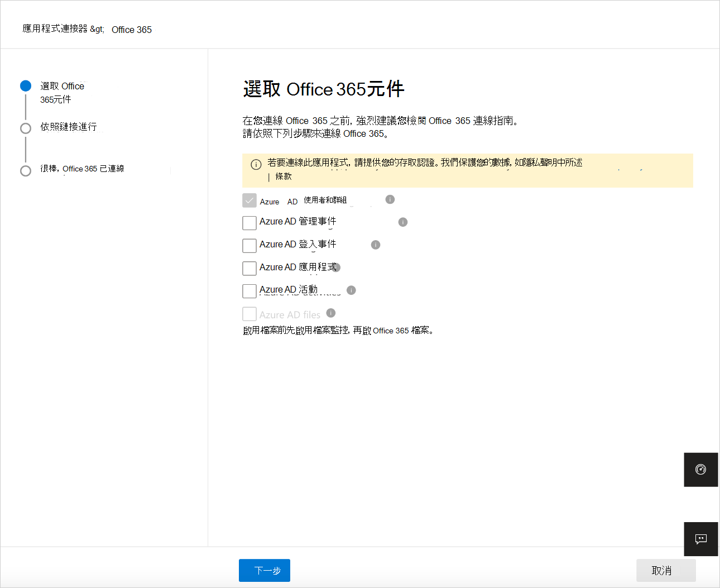Screen dimensions: 720x588
Task: Click the info icon in yellow notice banner
Action: [x=256, y=165]
